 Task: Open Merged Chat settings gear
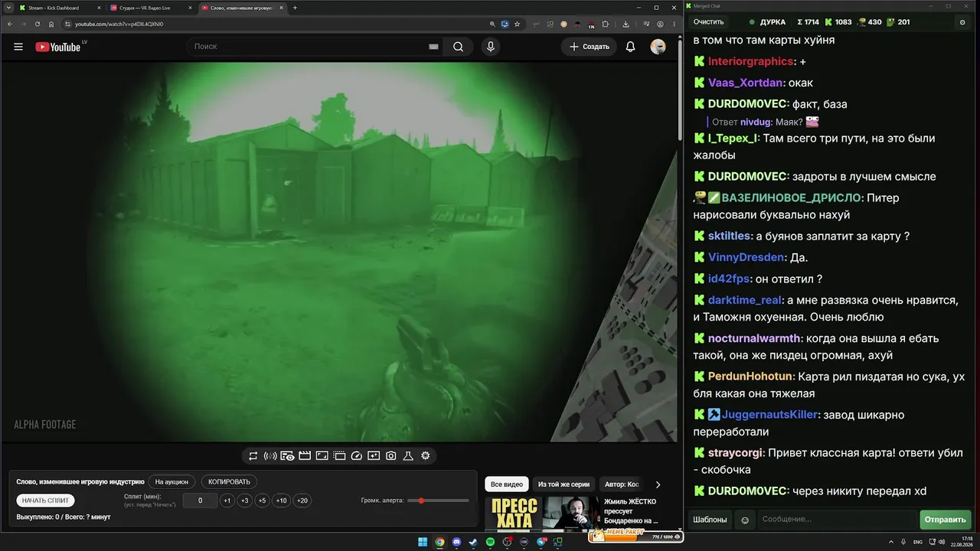tap(962, 22)
